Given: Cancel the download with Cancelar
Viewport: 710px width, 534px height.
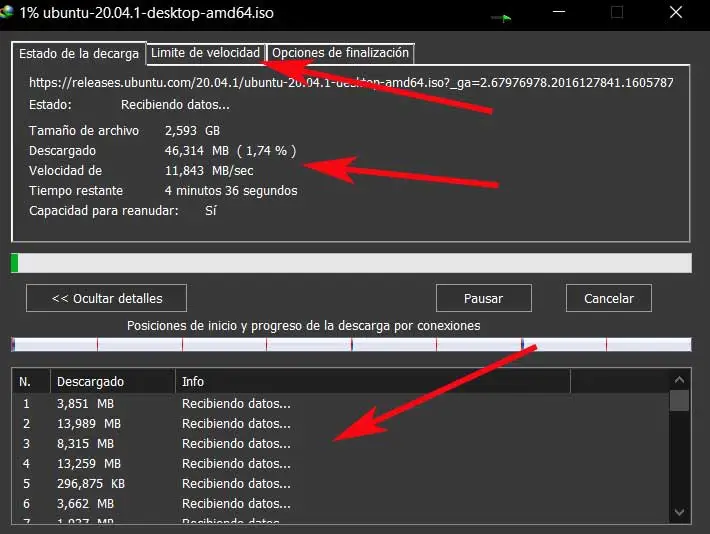Looking at the screenshot, I should (x=609, y=298).
